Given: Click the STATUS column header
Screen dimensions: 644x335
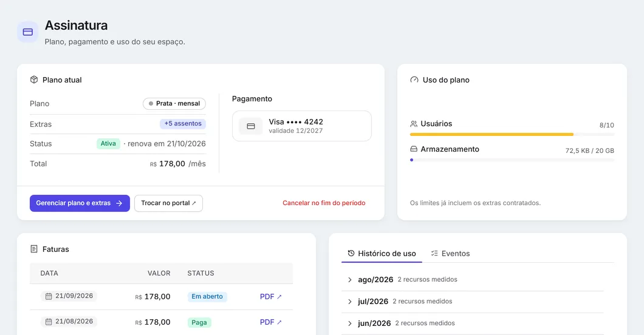Looking at the screenshot, I should point(201,273).
